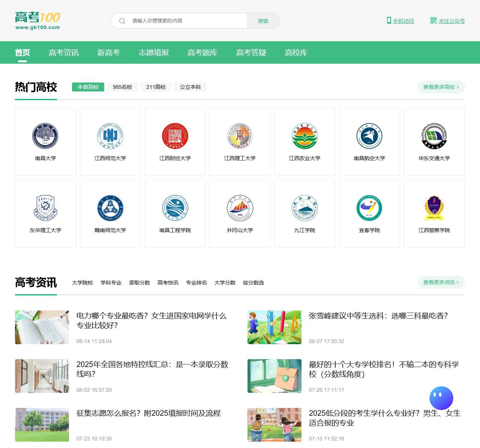This screenshot has height=448, width=480.
Task: Click the blue chatbot assistant face icon
Action: coord(441,398)
